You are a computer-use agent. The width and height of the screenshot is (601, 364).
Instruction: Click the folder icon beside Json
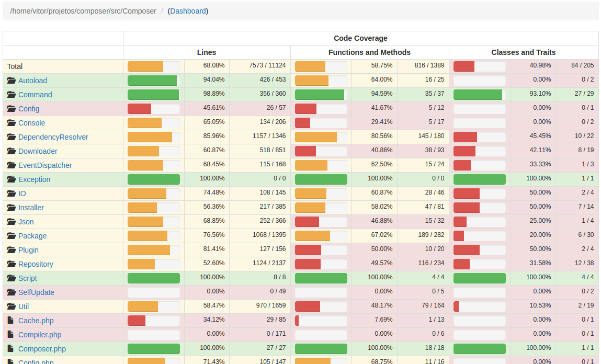click(x=12, y=222)
